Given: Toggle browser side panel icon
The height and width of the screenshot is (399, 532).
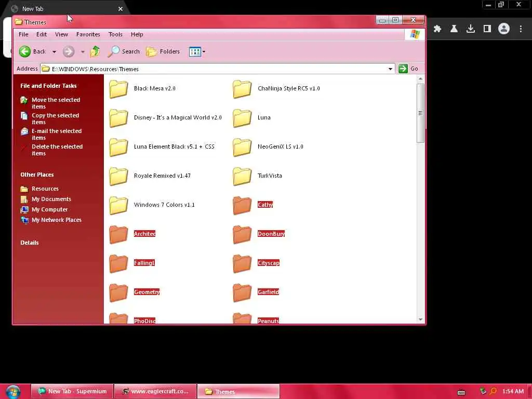Looking at the screenshot, I should [x=487, y=29].
